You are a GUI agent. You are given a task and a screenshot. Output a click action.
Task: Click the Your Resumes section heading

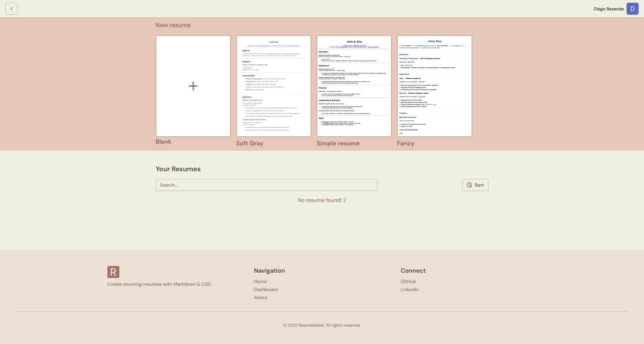178,169
